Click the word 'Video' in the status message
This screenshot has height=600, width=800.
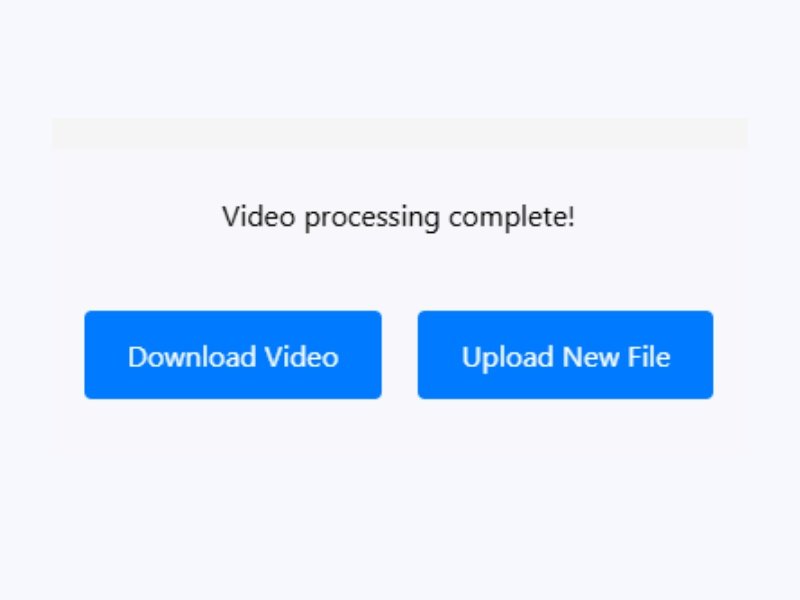259,216
